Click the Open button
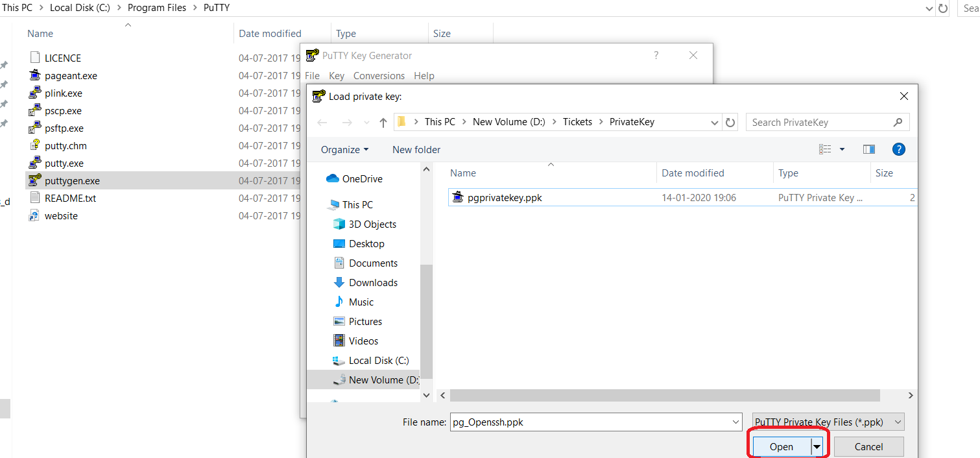Image resolution: width=980 pixels, height=458 pixels. [781, 447]
